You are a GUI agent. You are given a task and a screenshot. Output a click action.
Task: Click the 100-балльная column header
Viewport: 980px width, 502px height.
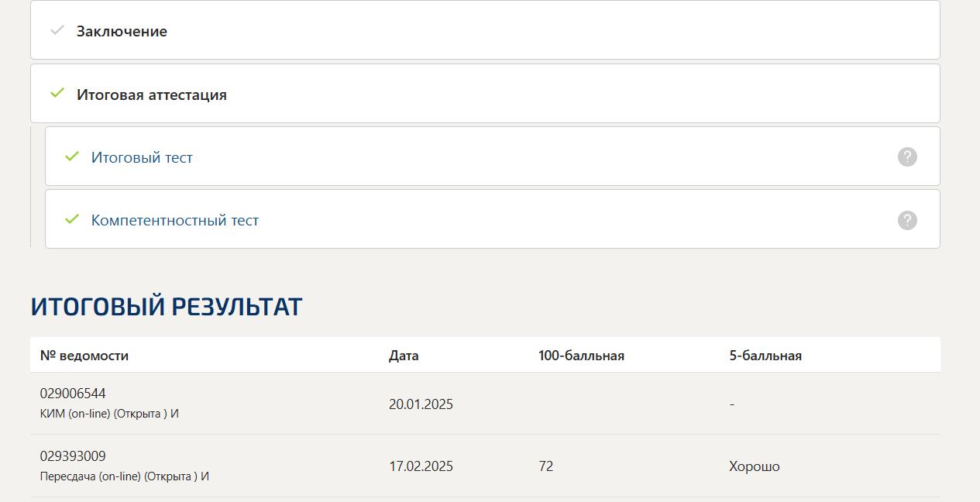point(581,356)
